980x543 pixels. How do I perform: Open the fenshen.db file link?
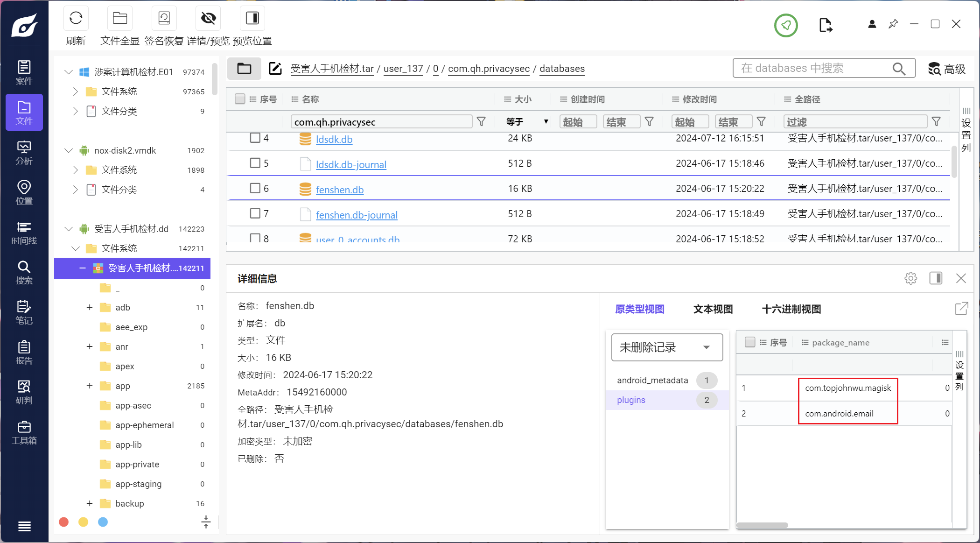(340, 190)
